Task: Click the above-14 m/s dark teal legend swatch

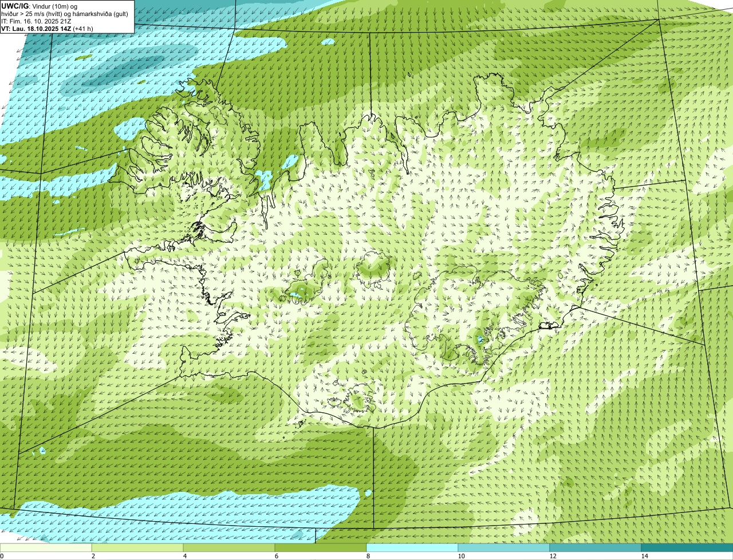Action: point(687,548)
